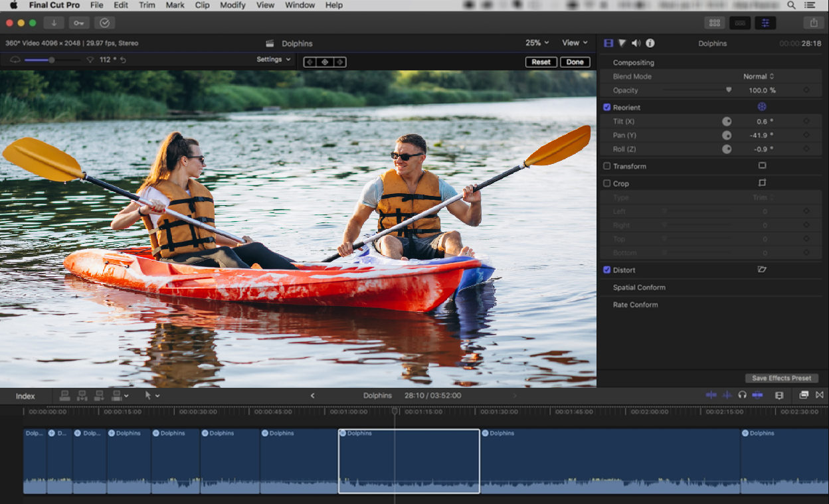The height and width of the screenshot is (504, 829).
Task: Open the info inspector icon
Action: click(650, 43)
